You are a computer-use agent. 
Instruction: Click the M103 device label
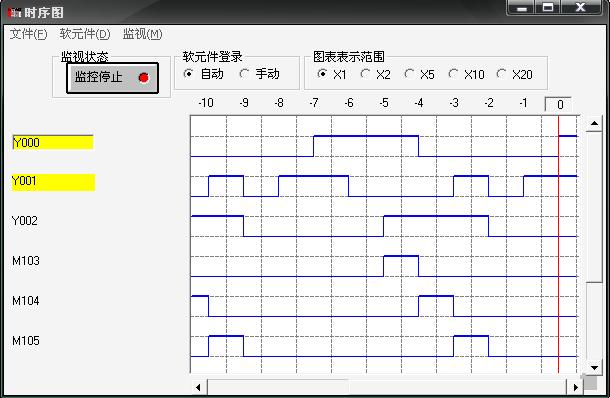[x=26, y=261]
